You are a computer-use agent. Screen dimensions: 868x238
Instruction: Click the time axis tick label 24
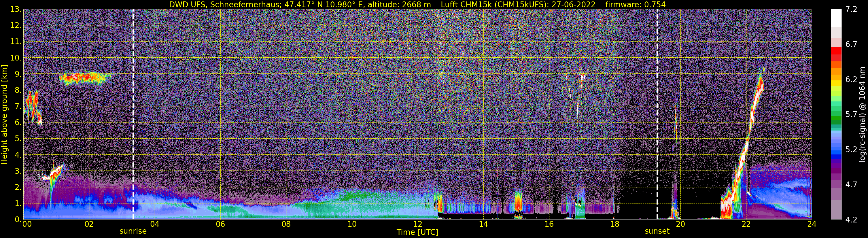coord(812,224)
